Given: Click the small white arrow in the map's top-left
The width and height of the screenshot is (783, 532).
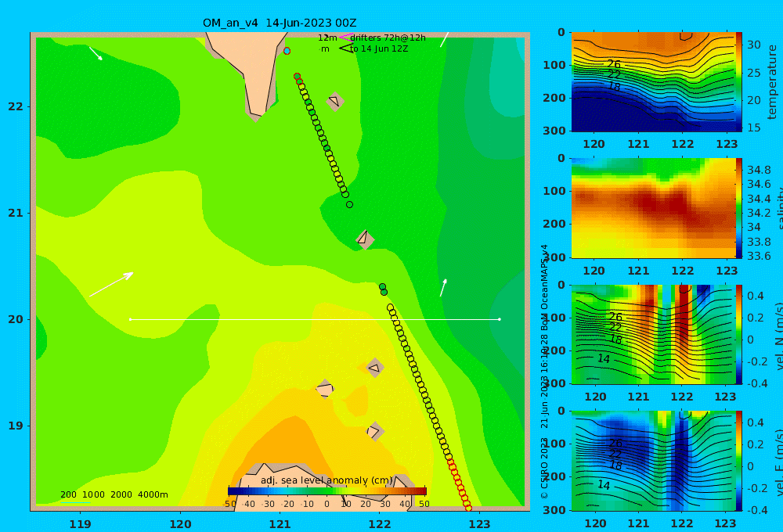Looking at the screenshot, I should click(96, 53).
